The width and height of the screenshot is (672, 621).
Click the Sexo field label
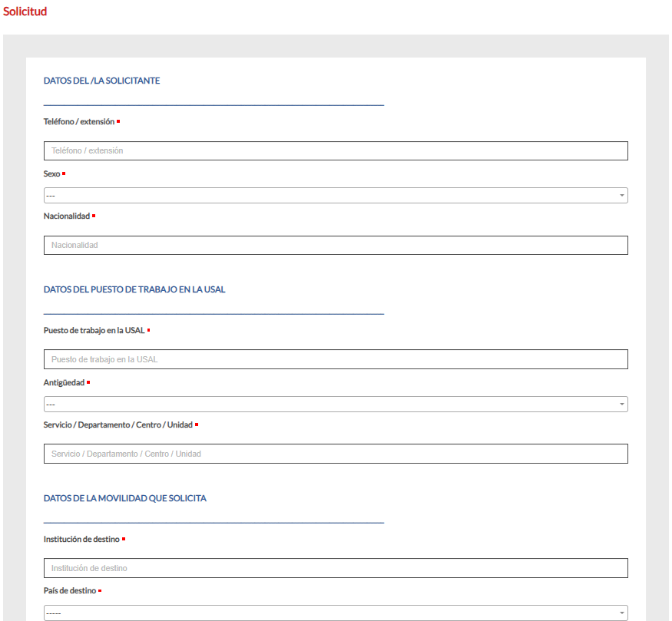click(51, 173)
